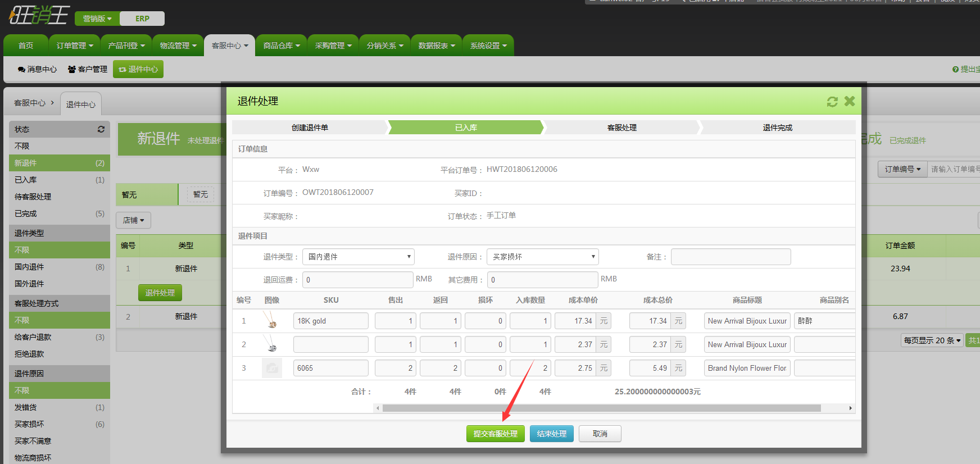Filter by 已入库 status
Viewport: 980px width, 464px height.
60,180
